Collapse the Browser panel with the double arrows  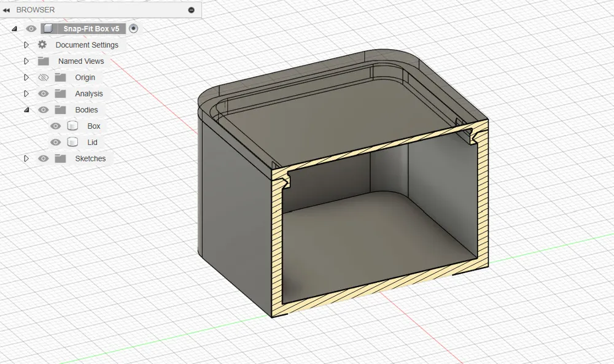tap(8, 9)
